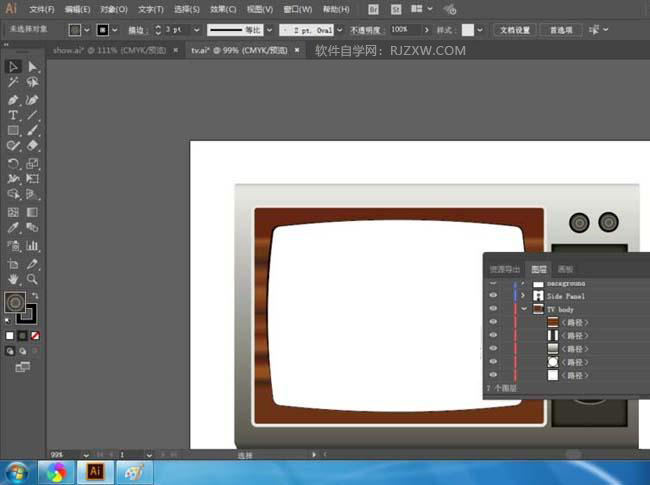Screen dimensions: 650x485
Task: Click the fill color swatch in the toolbox
Action: pos(14,301)
